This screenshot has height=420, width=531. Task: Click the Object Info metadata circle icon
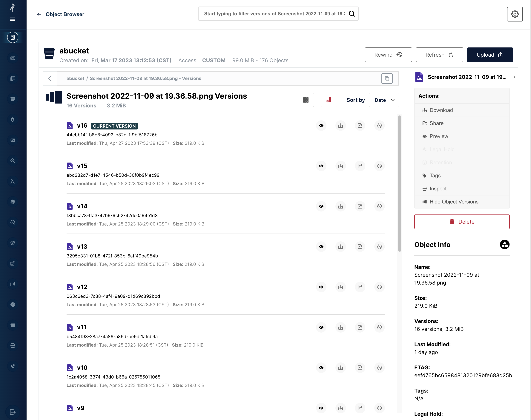tap(504, 244)
